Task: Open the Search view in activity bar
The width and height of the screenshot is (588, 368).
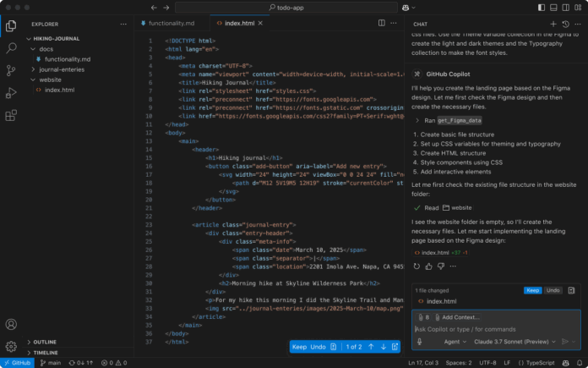Action: pyautogui.click(x=11, y=48)
